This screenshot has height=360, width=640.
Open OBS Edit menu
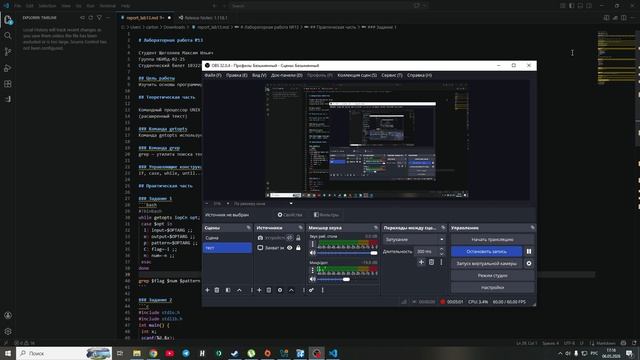point(237,76)
